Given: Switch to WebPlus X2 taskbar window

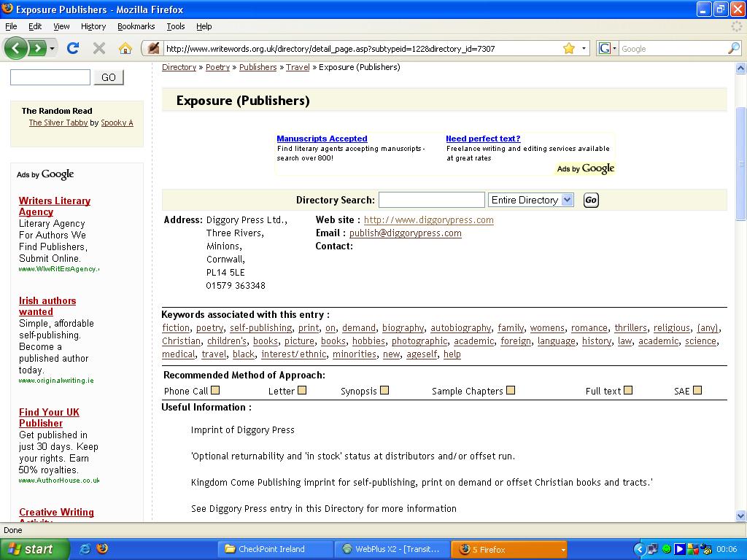Looking at the screenshot, I should (392, 549).
